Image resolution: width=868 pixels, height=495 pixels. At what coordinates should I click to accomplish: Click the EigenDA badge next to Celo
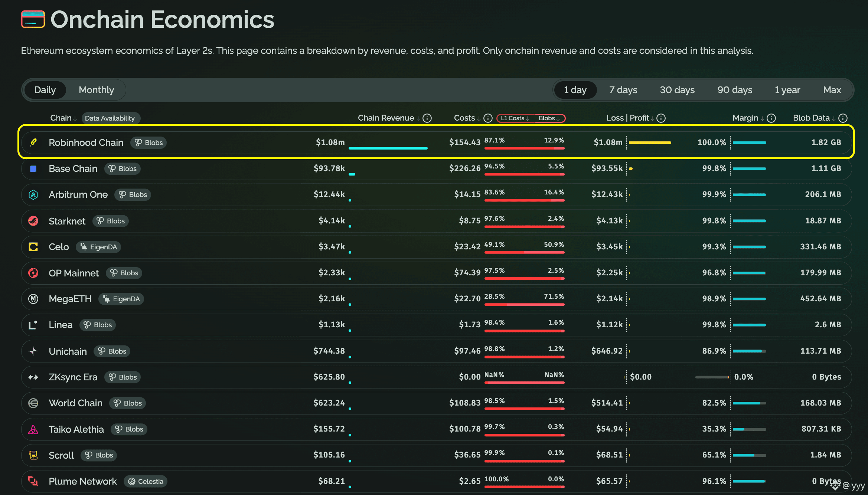pyautogui.click(x=98, y=247)
